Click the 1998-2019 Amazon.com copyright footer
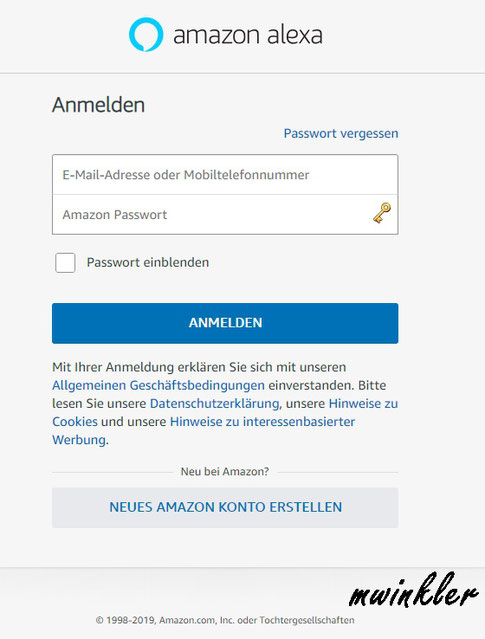 tap(225, 620)
